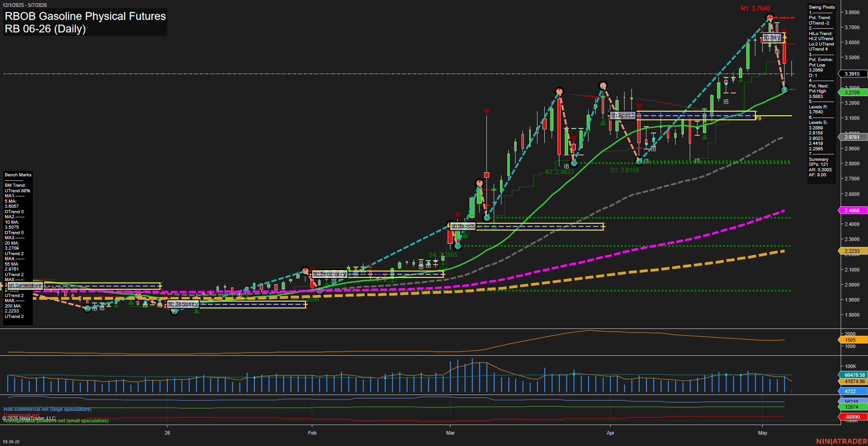Image resolution: width=868 pixels, height=446 pixels.
Task: Click the 26 year label on time axis
Action: 167,433
